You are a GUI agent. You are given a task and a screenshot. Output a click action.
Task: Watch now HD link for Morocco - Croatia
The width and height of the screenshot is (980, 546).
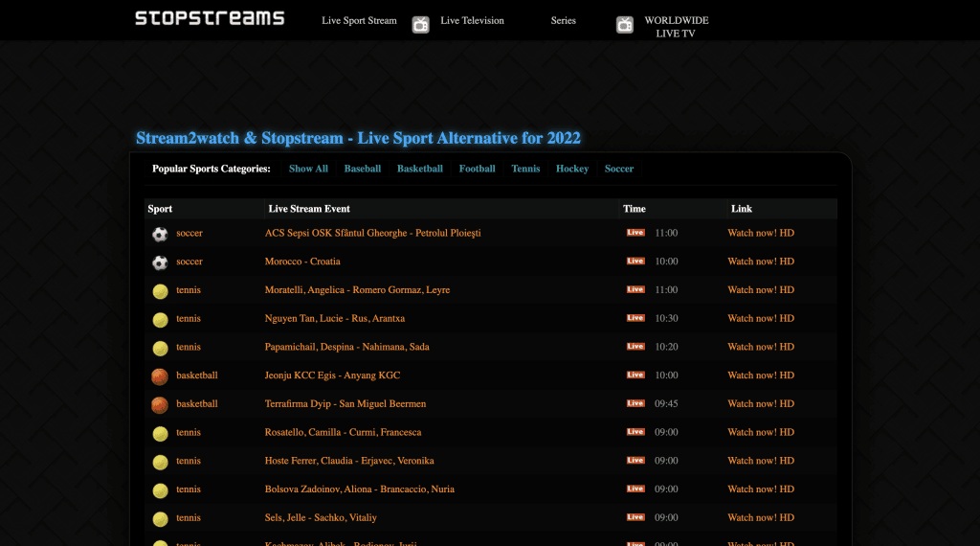click(x=761, y=262)
